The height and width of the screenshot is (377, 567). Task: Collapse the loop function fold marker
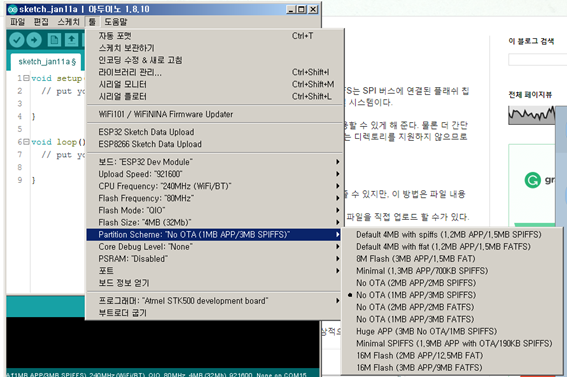(26, 142)
